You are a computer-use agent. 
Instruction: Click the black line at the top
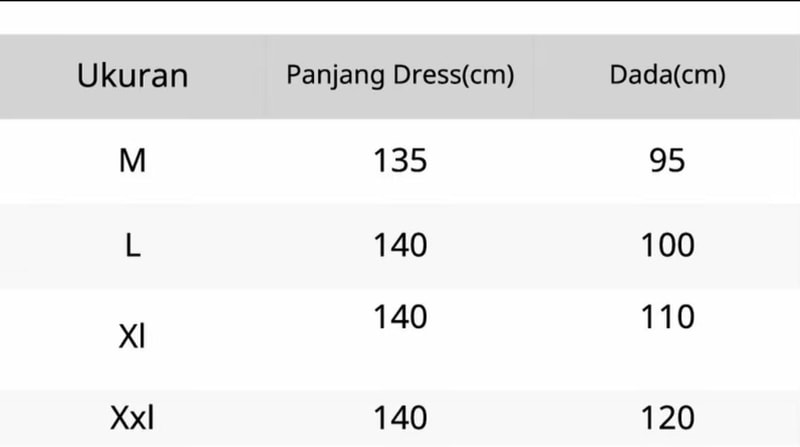[x=400, y=1]
